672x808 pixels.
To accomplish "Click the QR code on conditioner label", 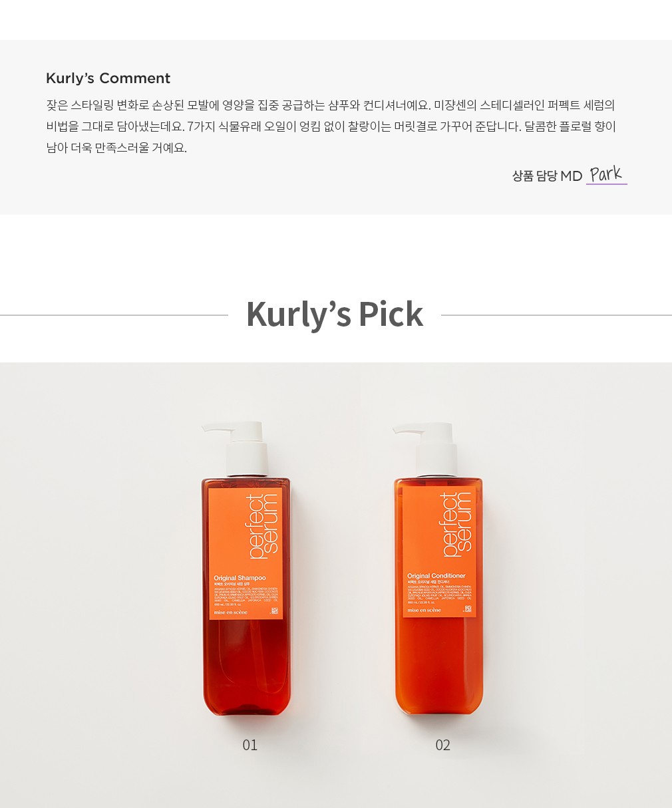I will click(468, 609).
